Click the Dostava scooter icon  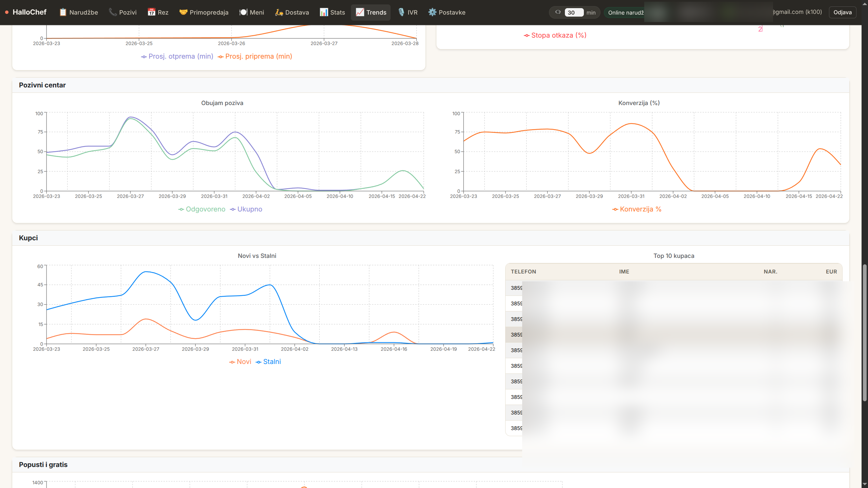[x=279, y=12]
